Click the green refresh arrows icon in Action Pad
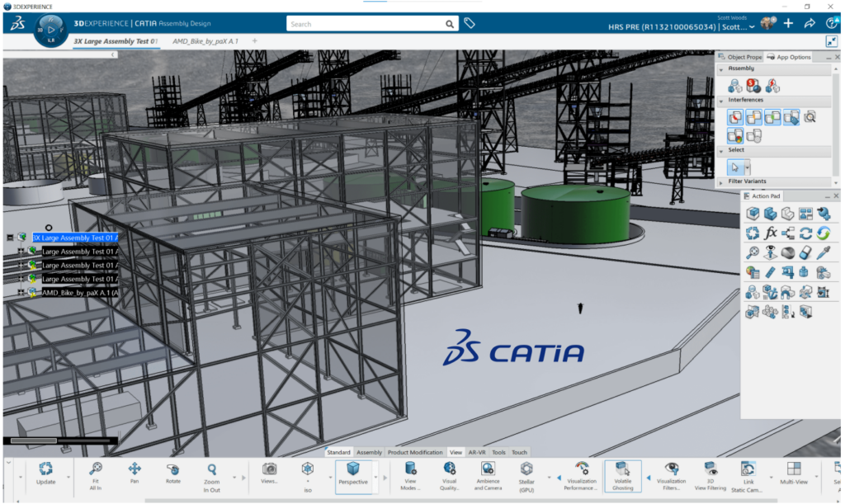Screen dimensions: 845x504 pos(824,233)
